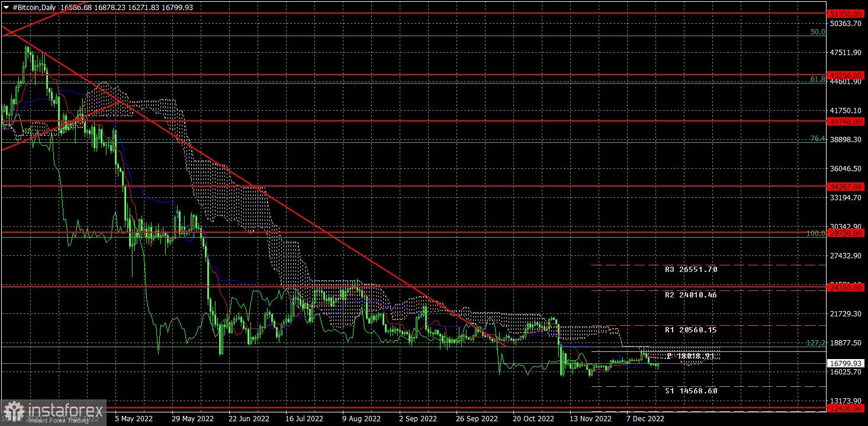Select the 50.0 Fibonacci level label
Viewport: 868px width, 426px height.
tap(818, 32)
